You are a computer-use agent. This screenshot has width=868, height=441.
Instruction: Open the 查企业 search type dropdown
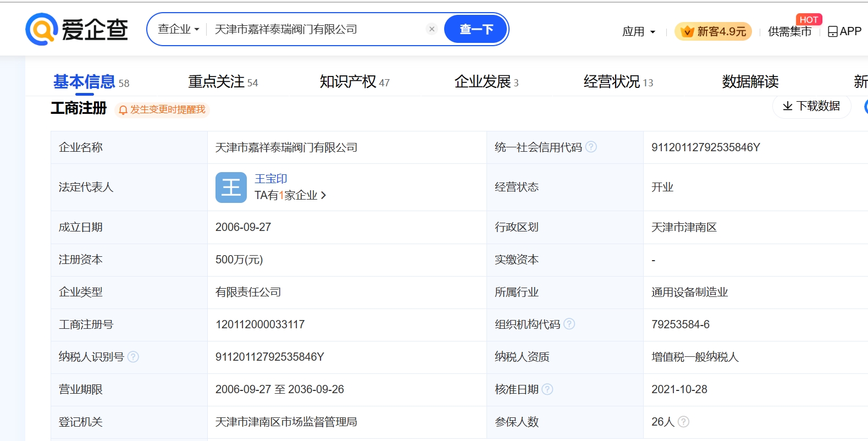pyautogui.click(x=178, y=29)
